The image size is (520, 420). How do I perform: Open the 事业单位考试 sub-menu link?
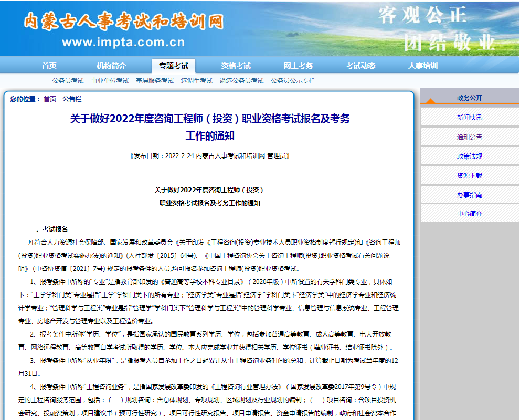click(x=110, y=81)
